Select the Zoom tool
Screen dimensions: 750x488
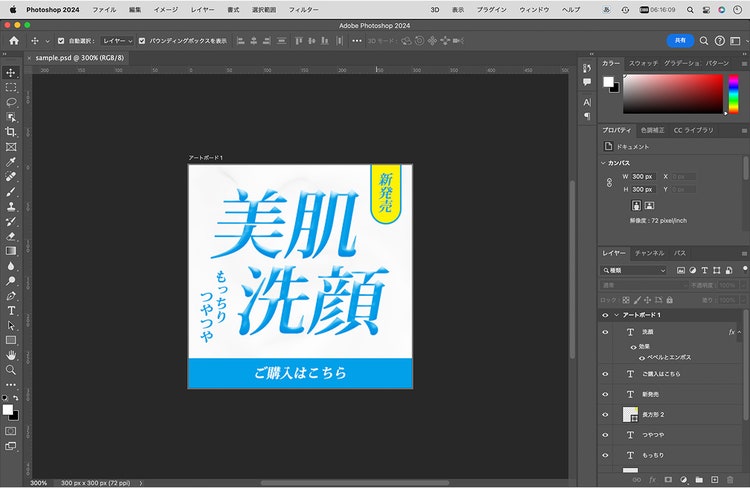pos(11,370)
